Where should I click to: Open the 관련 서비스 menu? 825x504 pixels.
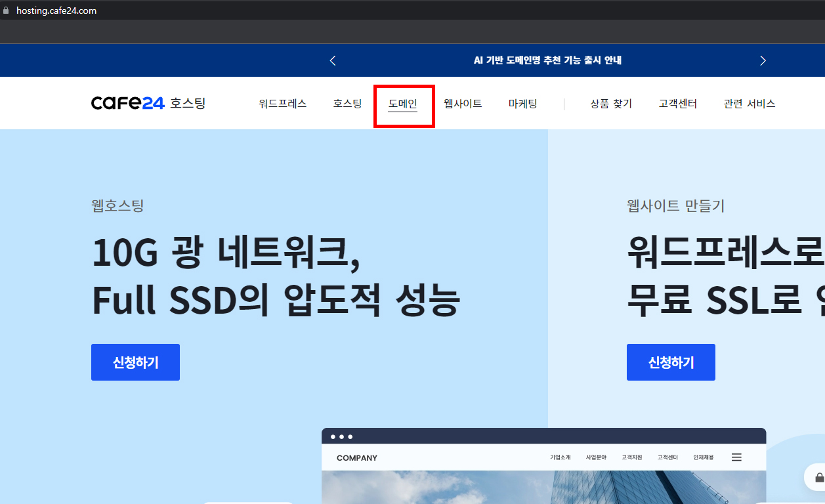coord(750,104)
